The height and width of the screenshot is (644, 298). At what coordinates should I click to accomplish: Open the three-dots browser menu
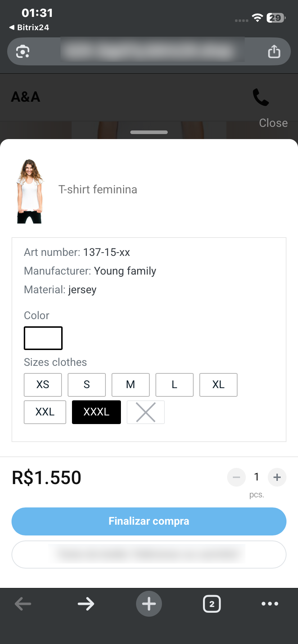[x=270, y=604]
